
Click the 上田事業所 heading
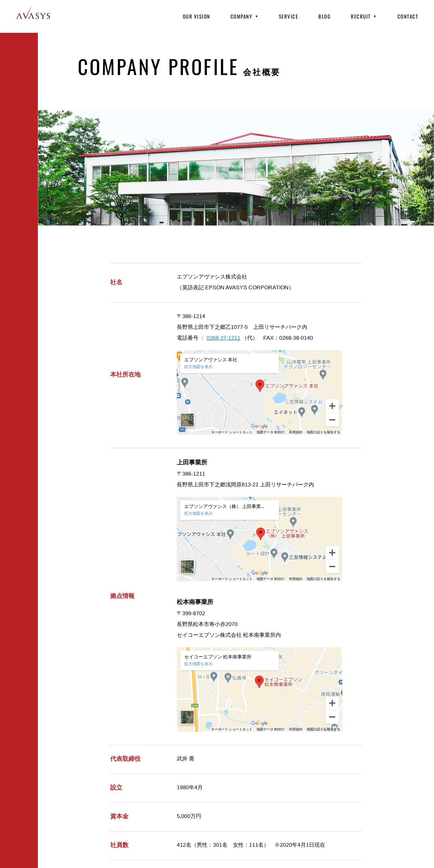[192, 462]
